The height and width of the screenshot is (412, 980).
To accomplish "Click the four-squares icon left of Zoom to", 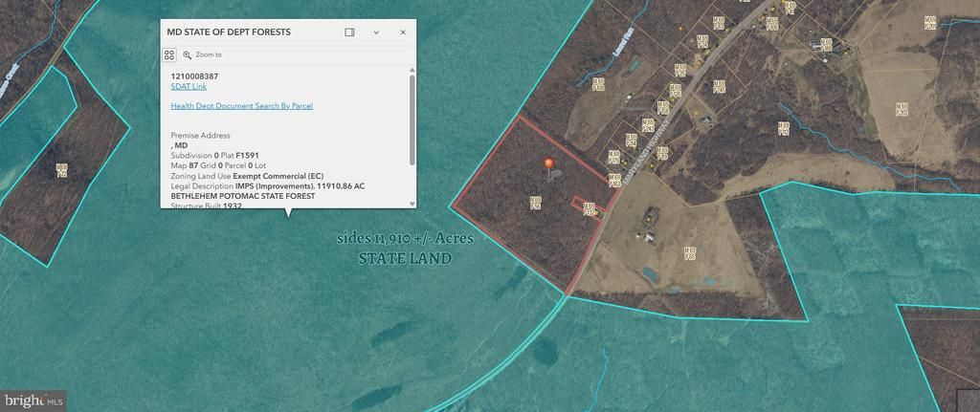I will (x=169, y=55).
